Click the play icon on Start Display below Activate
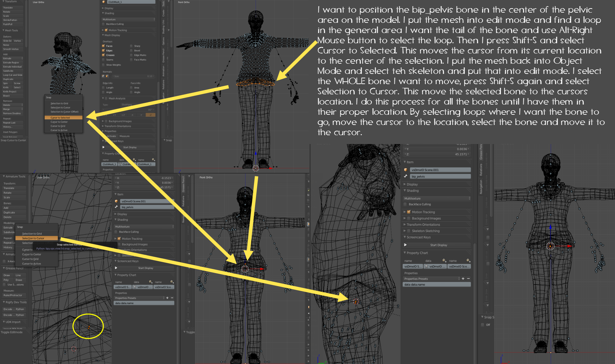The height and width of the screenshot is (364, 615). pyautogui.click(x=104, y=147)
